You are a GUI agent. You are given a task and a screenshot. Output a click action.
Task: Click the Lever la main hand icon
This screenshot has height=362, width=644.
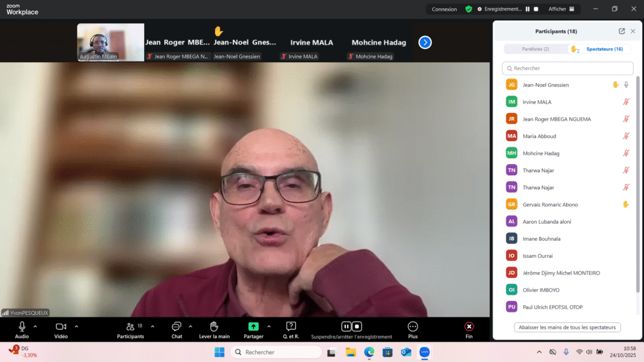pyautogui.click(x=214, y=327)
